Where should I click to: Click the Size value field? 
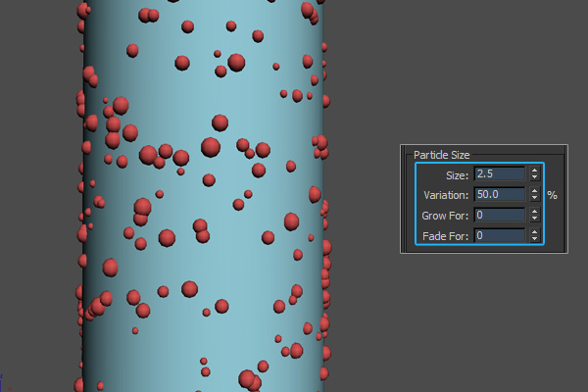pos(500,174)
